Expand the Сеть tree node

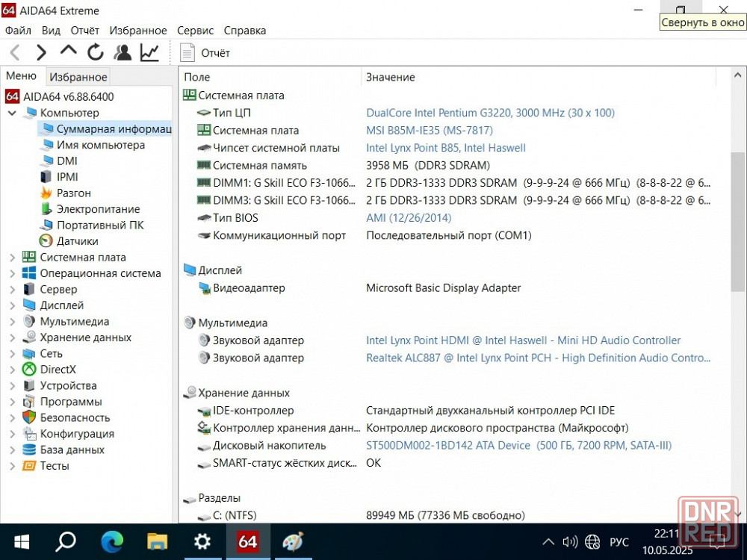pyautogui.click(x=13, y=353)
